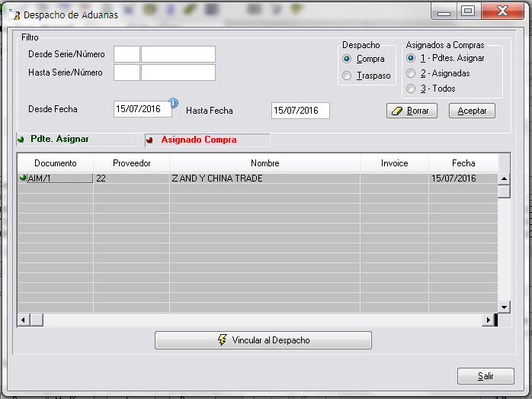The image size is (532, 399).
Task: Minimize the Despacho de Aduanas window
Action: [x=444, y=11]
